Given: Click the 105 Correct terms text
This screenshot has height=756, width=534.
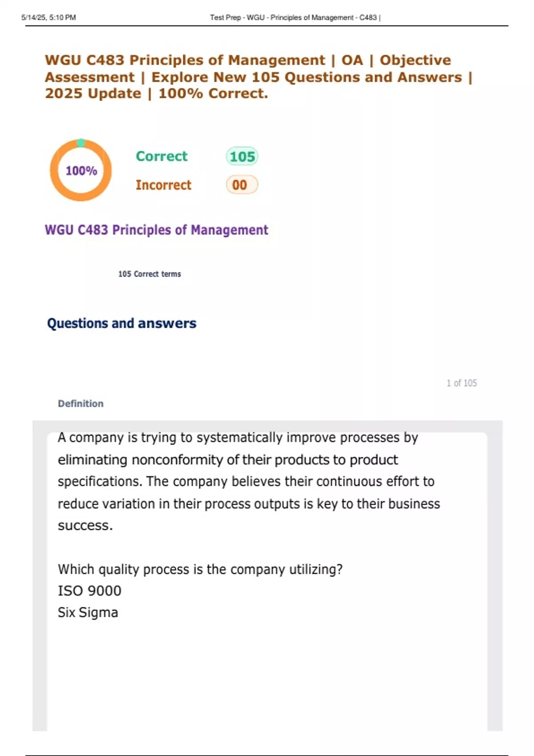Looking at the screenshot, I should pyautogui.click(x=150, y=274).
